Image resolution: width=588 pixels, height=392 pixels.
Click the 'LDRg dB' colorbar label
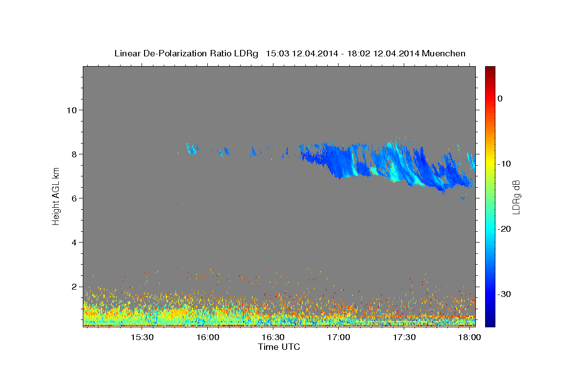pos(515,197)
